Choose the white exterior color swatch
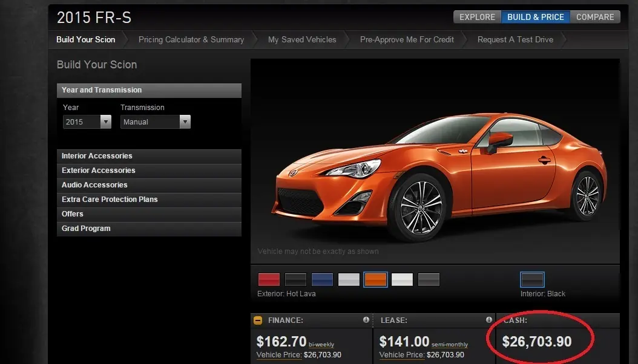 pyautogui.click(x=402, y=279)
